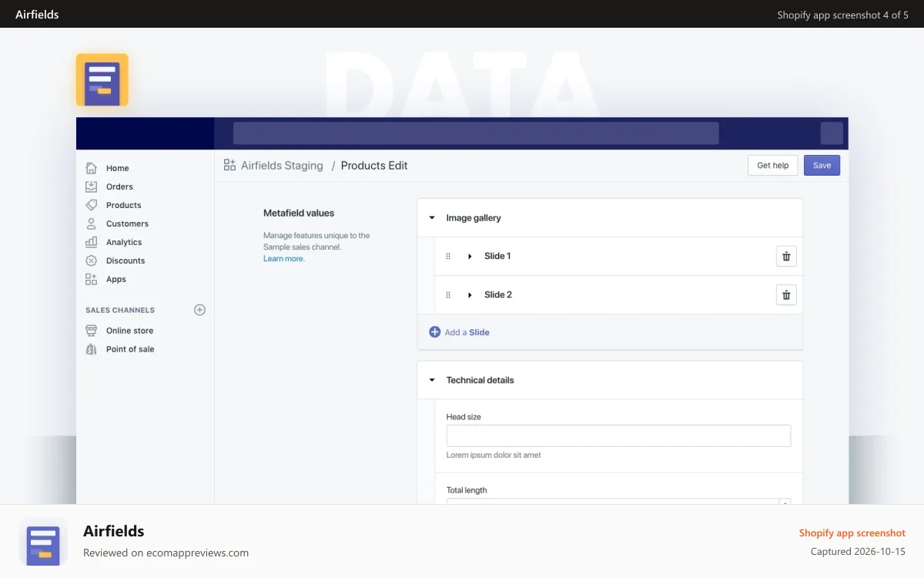
Task: Click the Metafield values heading
Action: [x=299, y=213]
